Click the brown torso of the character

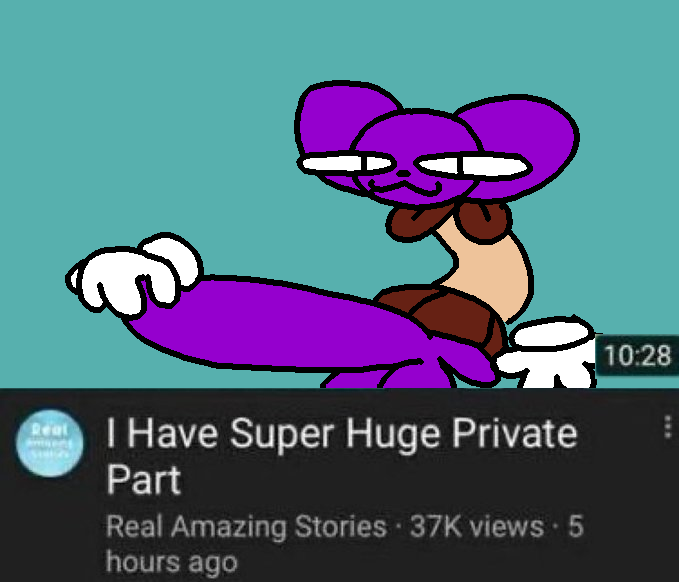[x=450, y=316]
